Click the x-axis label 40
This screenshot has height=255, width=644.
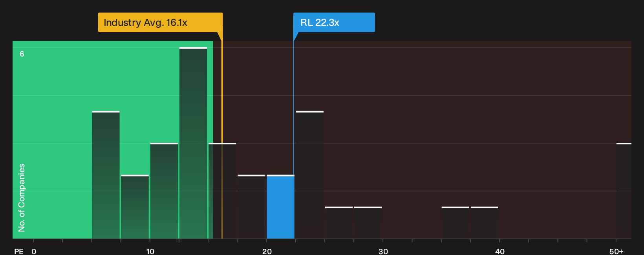pos(500,251)
